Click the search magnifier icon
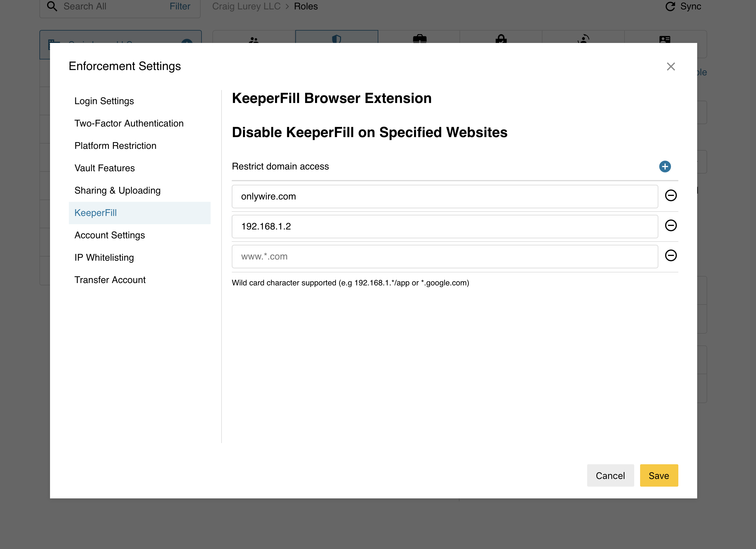Image resolution: width=756 pixels, height=549 pixels. point(52,6)
